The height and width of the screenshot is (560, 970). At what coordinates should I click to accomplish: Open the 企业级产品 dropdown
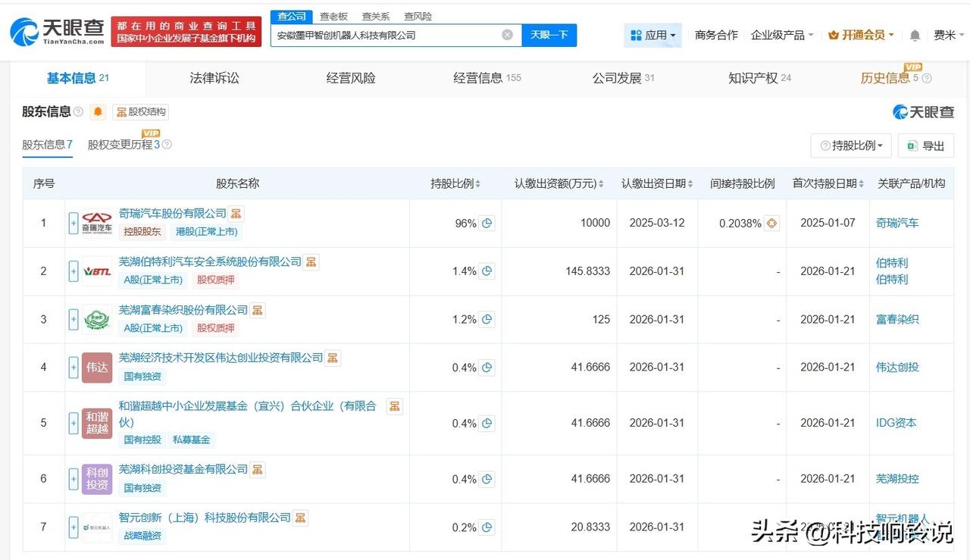(x=782, y=35)
